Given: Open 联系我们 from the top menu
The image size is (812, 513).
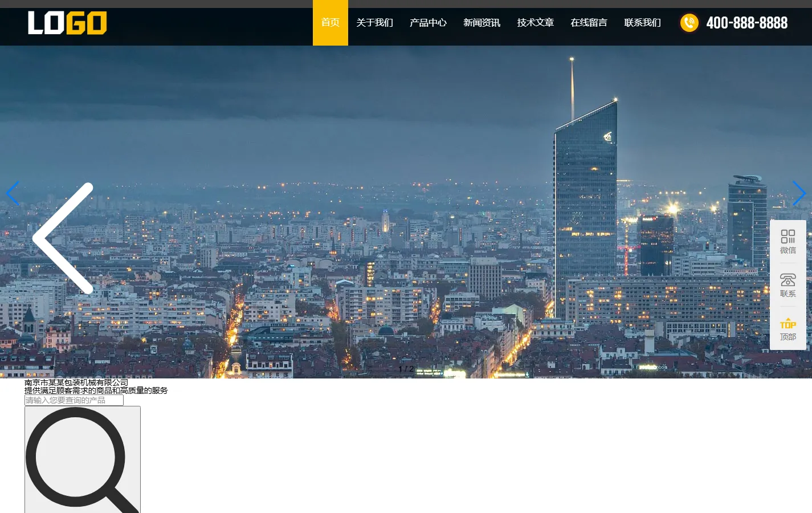Looking at the screenshot, I should point(643,23).
